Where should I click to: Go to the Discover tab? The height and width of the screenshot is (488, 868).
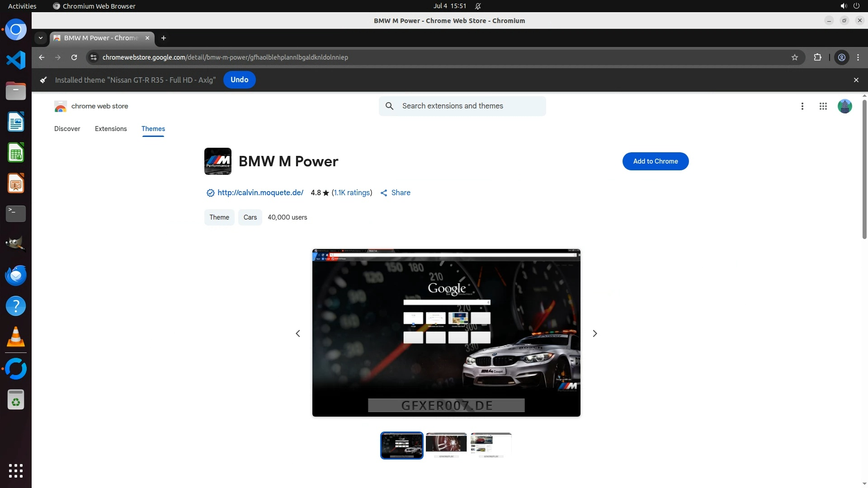point(67,129)
